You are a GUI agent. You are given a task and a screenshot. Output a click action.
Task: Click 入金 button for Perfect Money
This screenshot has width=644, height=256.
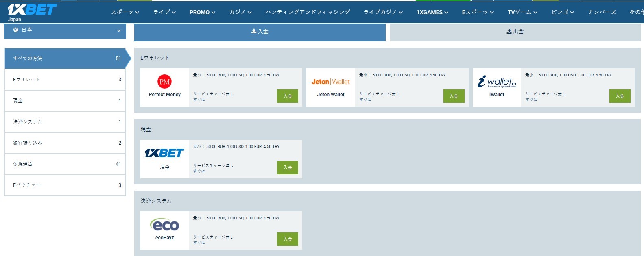click(x=288, y=96)
